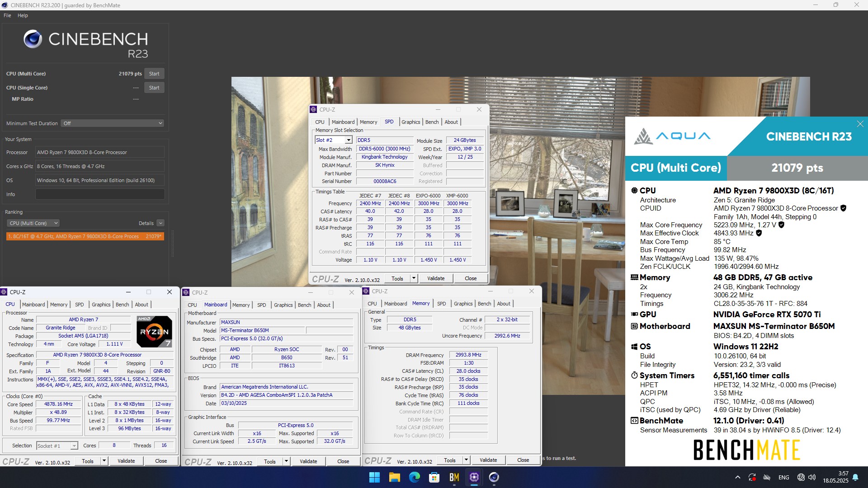Open Cinebench File menu
The width and height of the screenshot is (868, 488).
[7, 15]
